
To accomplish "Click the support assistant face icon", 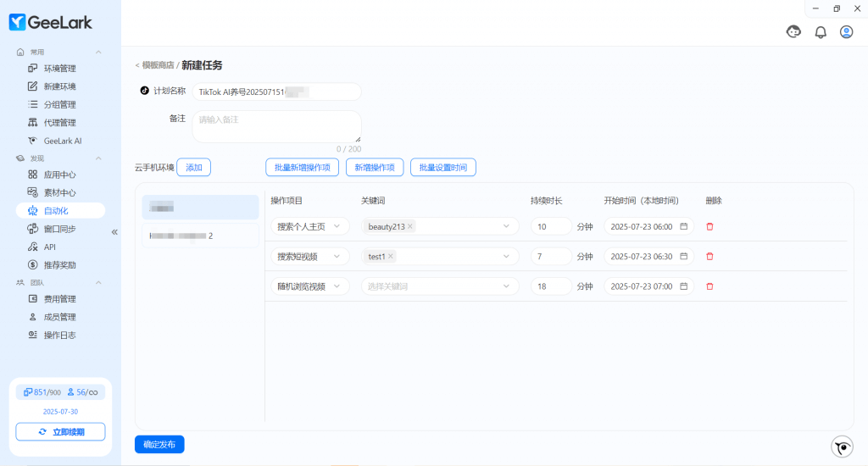I will coord(793,32).
